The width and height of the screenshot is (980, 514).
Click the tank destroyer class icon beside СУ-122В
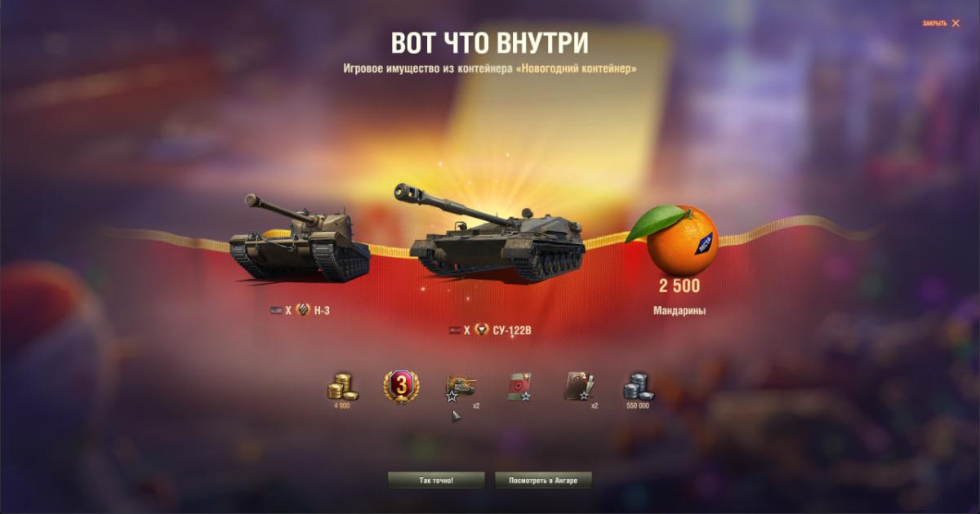point(482,330)
